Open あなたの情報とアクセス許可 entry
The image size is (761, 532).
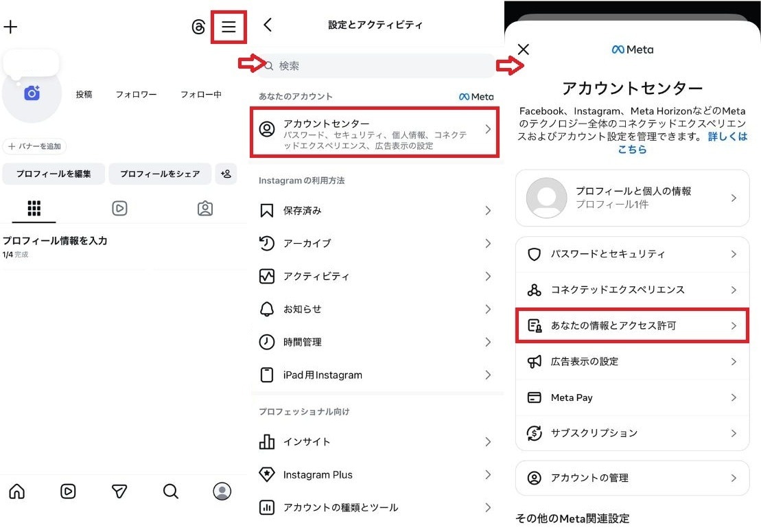(633, 325)
